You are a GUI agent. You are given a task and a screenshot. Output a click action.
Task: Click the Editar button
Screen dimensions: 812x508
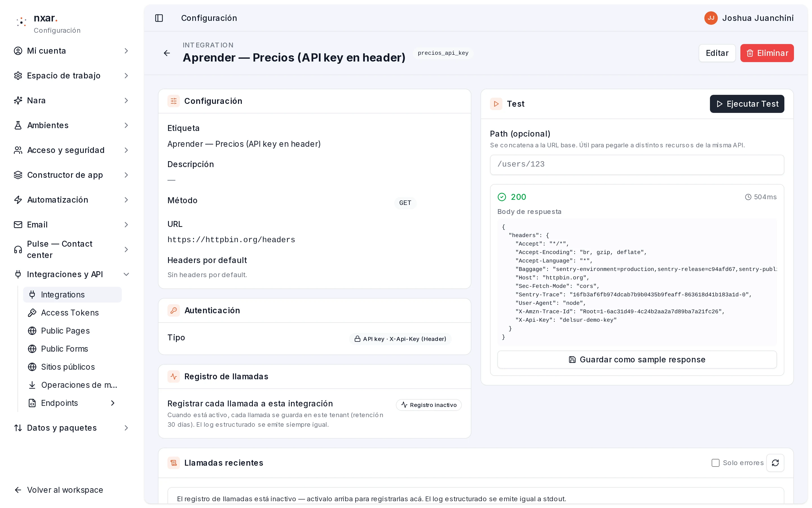click(x=717, y=53)
